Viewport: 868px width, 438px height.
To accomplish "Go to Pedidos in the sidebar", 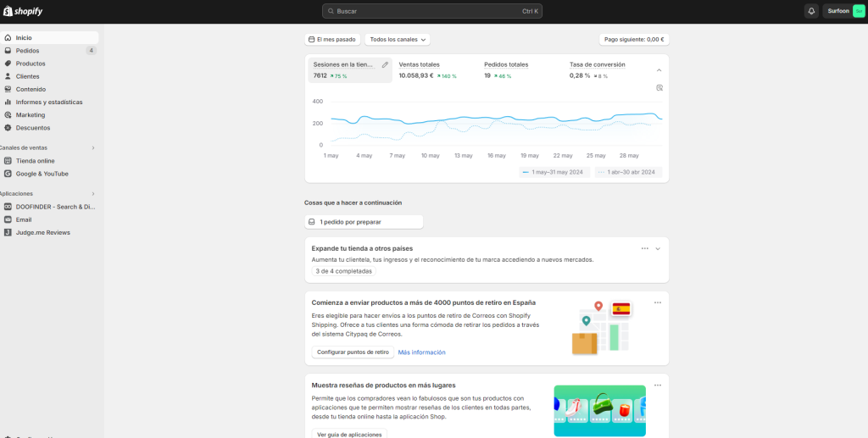I will [27, 51].
